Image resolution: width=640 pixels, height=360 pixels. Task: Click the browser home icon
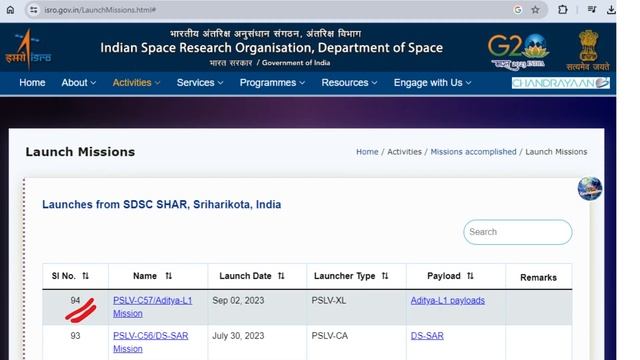coord(10,10)
